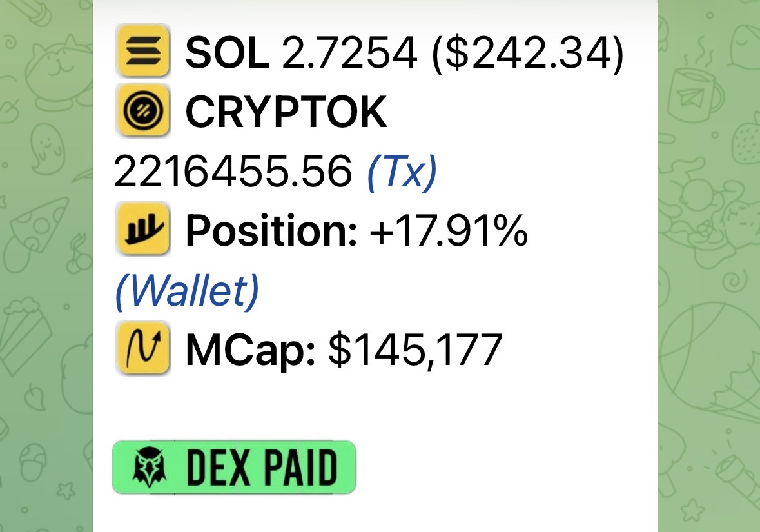Click the trend arrow icon beside MCap
The width and height of the screenshot is (760, 532).
coord(142,349)
